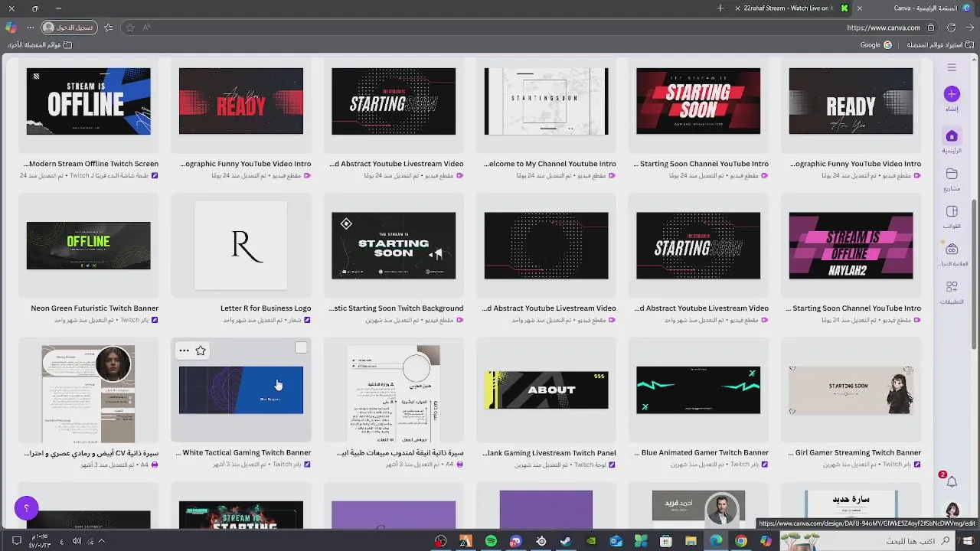Image resolution: width=980 pixels, height=551 pixels.
Task: Click the site lock icon in address bar
Action: 931,28
